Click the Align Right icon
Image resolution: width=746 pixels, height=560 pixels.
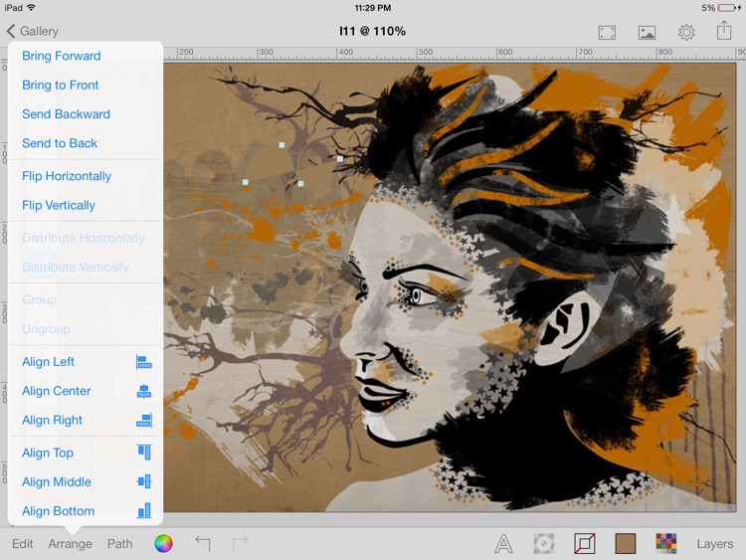pyautogui.click(x=144, y=420)
